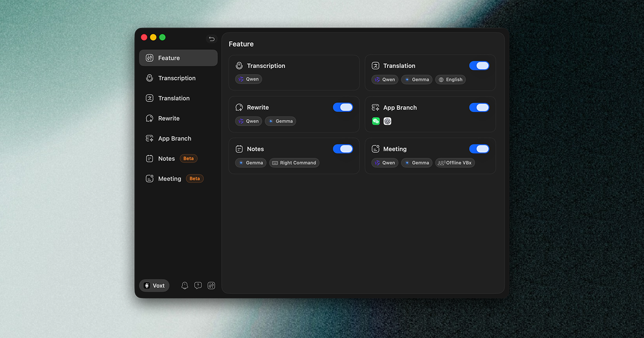Click the Rewrite card icon
644x338 pixels.
[x=239, y=107]
